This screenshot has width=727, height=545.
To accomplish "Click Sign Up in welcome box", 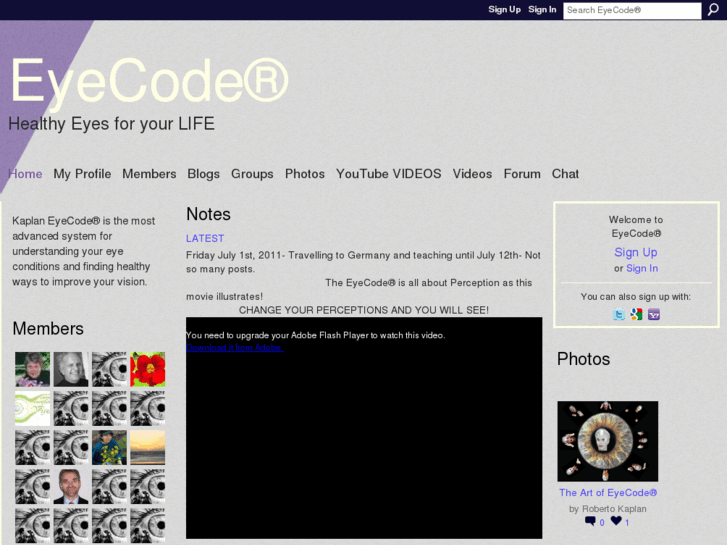I will click(x=636, y=252).
